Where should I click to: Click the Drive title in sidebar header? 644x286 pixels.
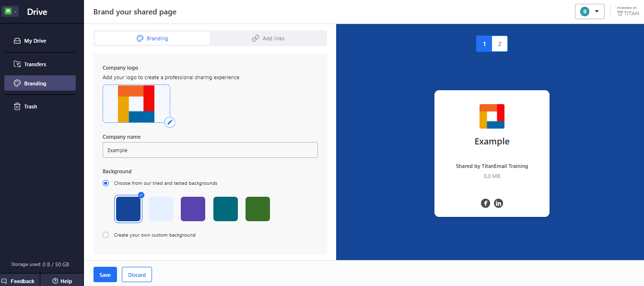coord(37,12)
